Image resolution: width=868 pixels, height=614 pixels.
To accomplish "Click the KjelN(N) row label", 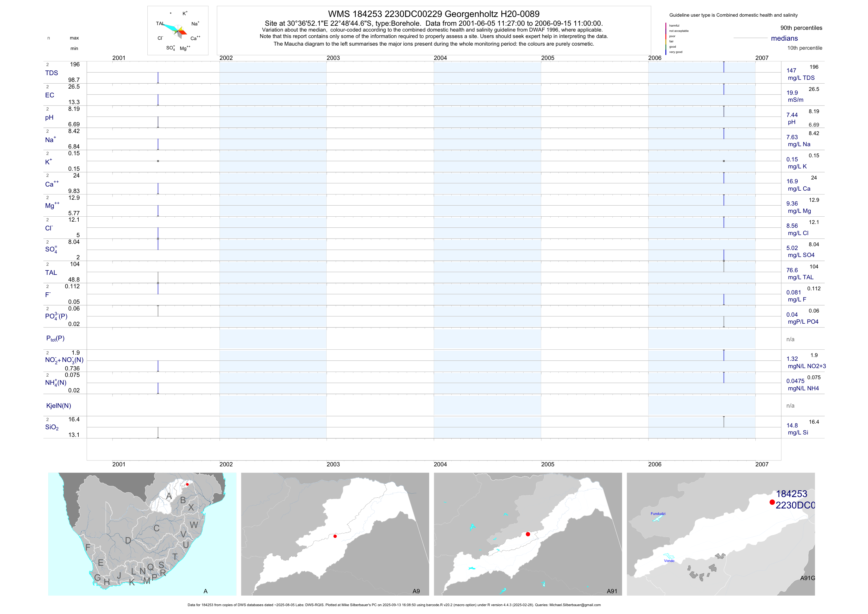I will point(58,406).
